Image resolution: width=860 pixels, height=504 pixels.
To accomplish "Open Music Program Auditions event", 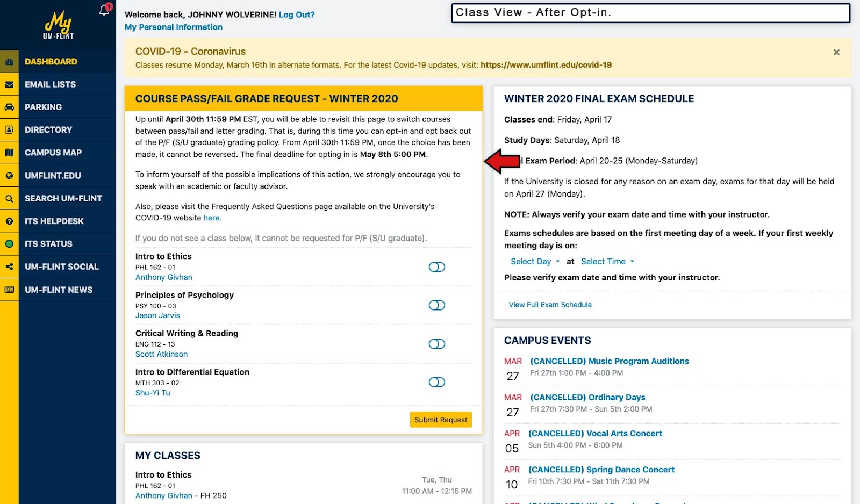I will pos(610,361).
